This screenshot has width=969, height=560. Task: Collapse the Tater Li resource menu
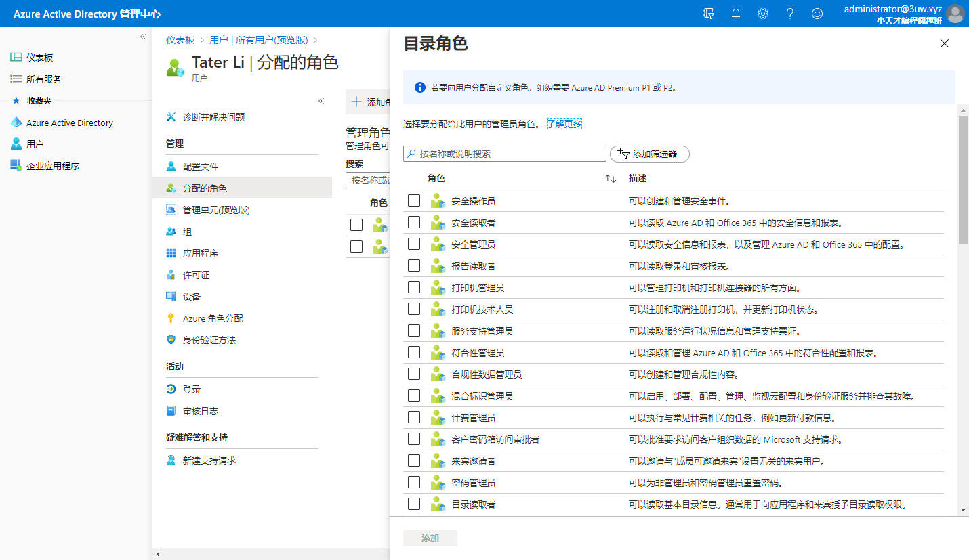(321, 101)
